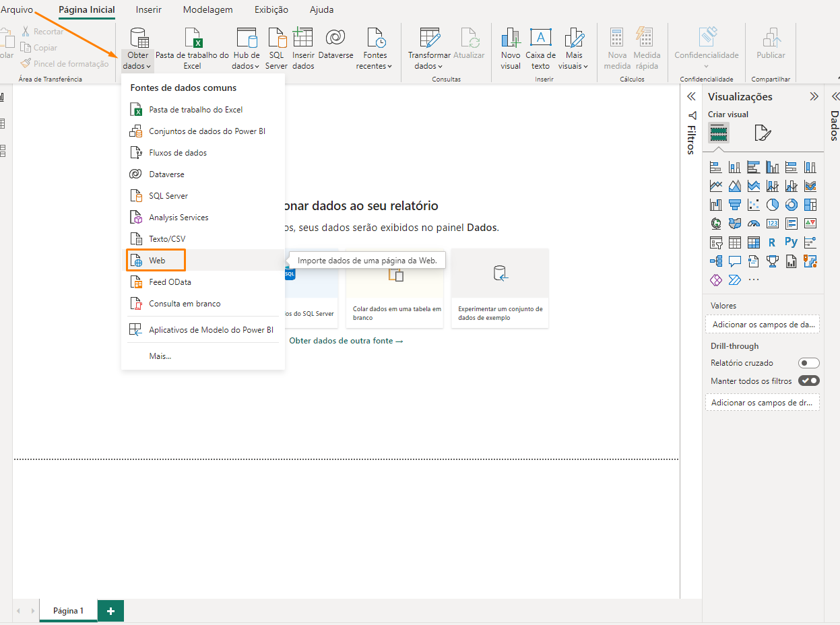
Task: Select the R script visual
Action: [x=772, y=242]
